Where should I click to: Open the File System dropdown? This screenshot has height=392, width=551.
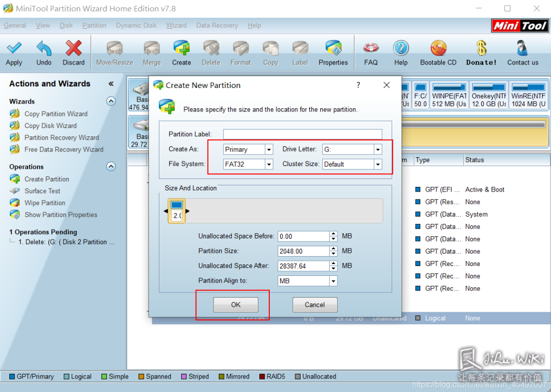coord(269,164)
